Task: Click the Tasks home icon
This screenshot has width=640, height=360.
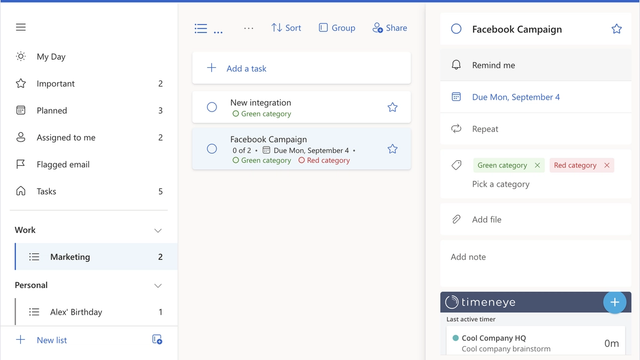Action: pos(21,191)
